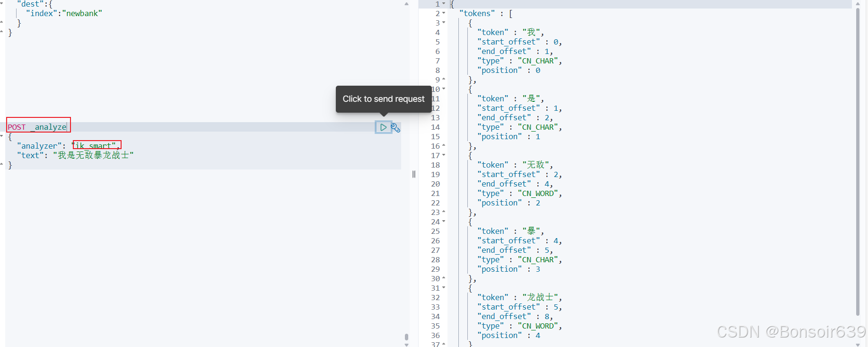The image size is (868, 347).
Task: Click the "position" : 3 line
Action: (509, 269)
